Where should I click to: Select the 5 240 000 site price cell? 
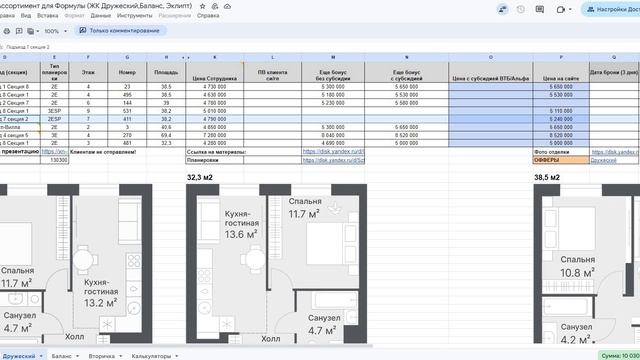point(561,119)
